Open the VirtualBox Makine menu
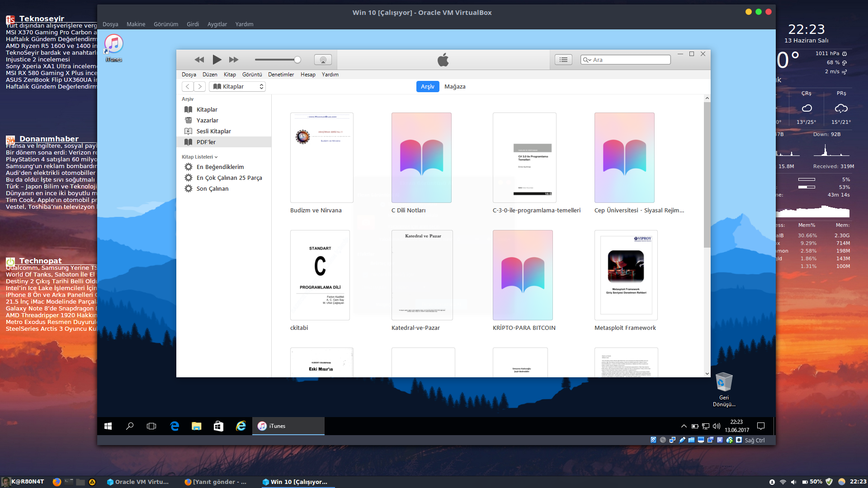The width and height of the screenshot is (868, 488). coord(136,24)
